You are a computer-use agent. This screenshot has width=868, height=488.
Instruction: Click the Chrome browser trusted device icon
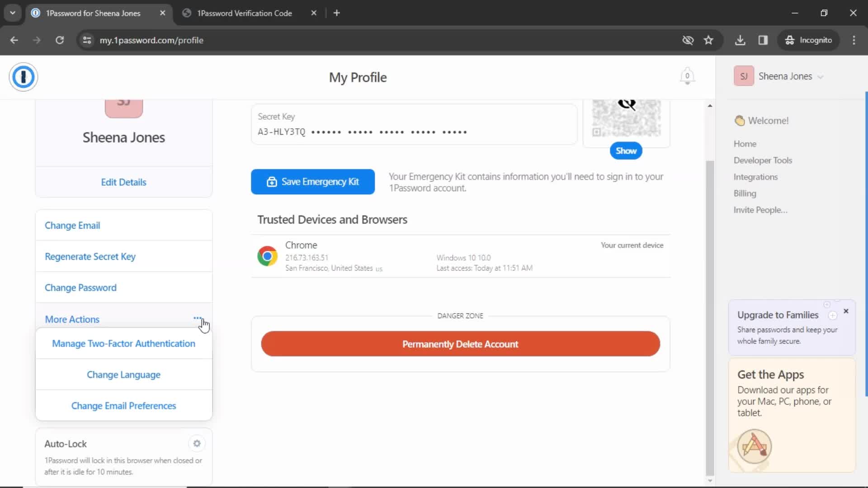268,256
